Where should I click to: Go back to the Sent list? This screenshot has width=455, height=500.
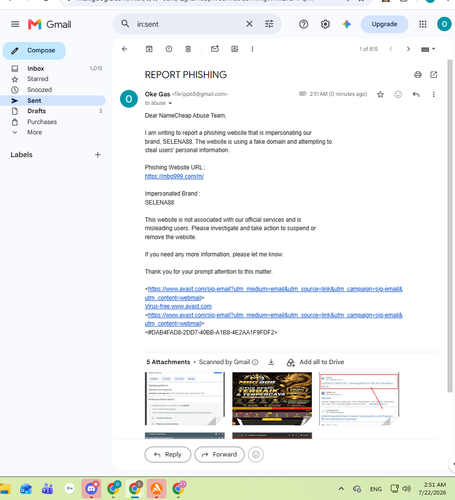pyautogui.click(x=125, y=49)
